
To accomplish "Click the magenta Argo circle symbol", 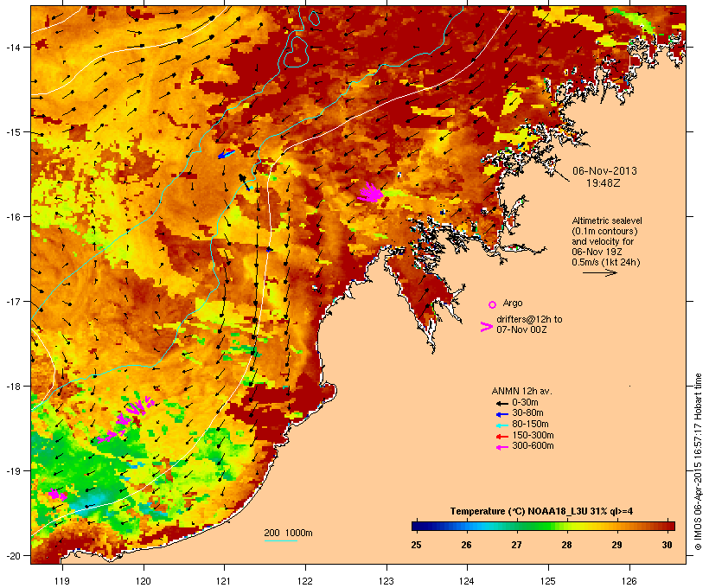I will (x=492, y=304).
